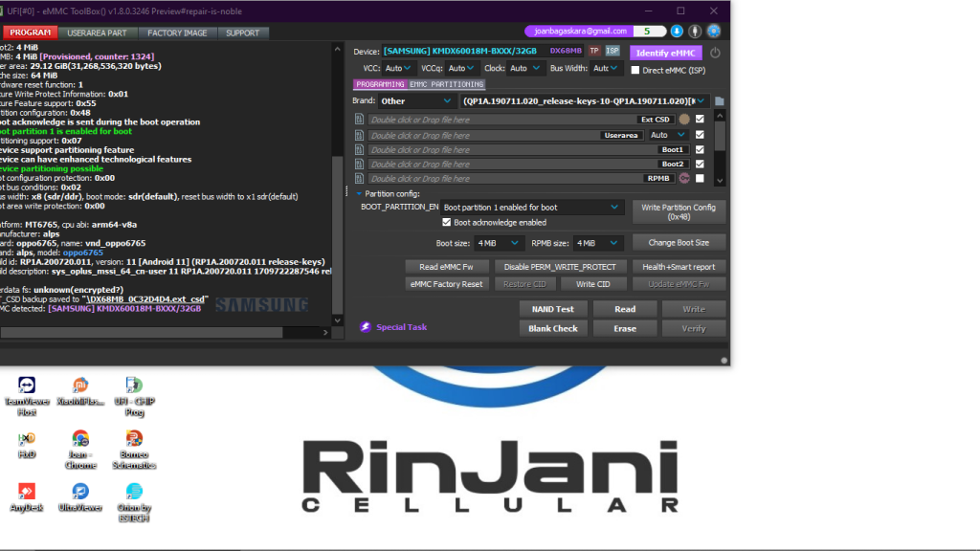Screen dimensions: 980x551
Task: Click the Write CID button
Action: click(x=593, y=284)
